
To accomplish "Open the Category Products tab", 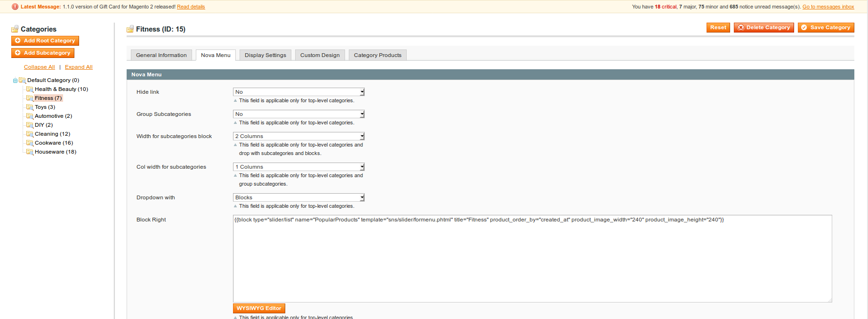I will click(378, 55).
